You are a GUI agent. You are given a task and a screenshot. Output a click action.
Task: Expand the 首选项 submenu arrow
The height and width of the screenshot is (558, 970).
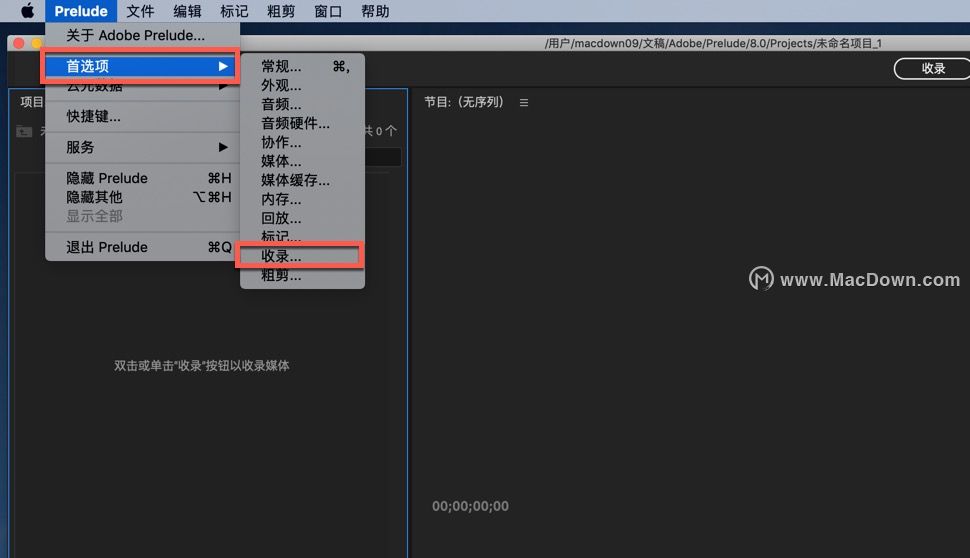coord(223,66)
